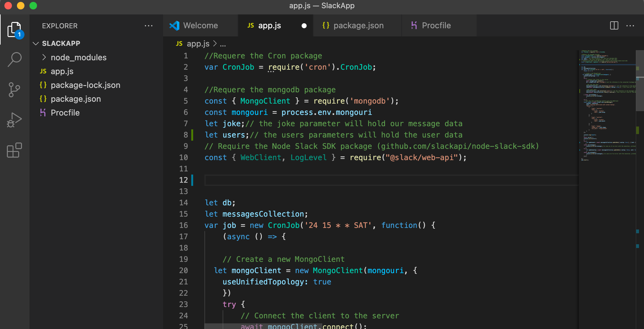The height and width of the screenshot is (329, 644).
Task: Click the EXPLORER panel title
Action: [60, 26]
